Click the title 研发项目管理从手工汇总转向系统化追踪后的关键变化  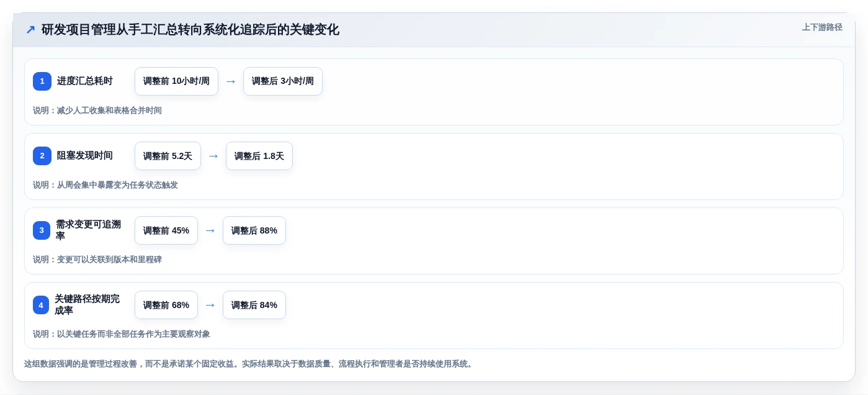tap(190, 30)
